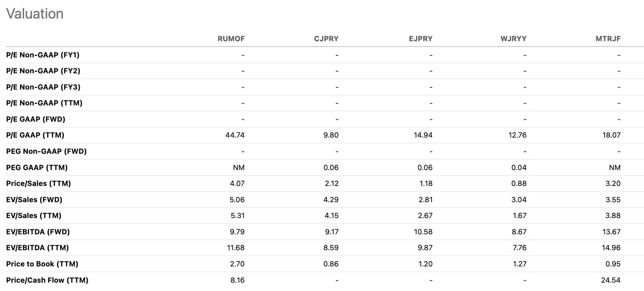This screenshot has width=644, height=291.
Task: Click the P/E GAAP (TTM) row label
Action: (35, 135)
